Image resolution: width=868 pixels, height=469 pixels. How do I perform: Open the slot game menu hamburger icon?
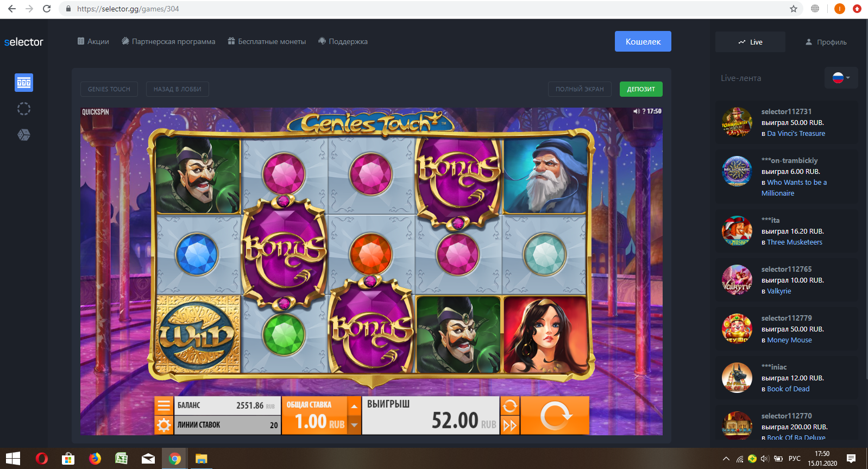[x=163, y=405]
